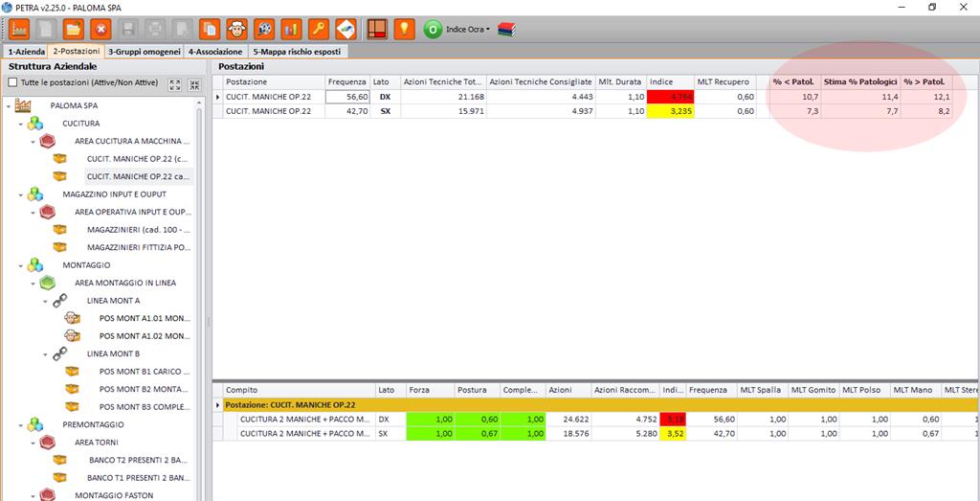Open the 3-Gruppi omogenei tab
The image size is (980, 501).
pyautogui.click(x=144, y=52)
